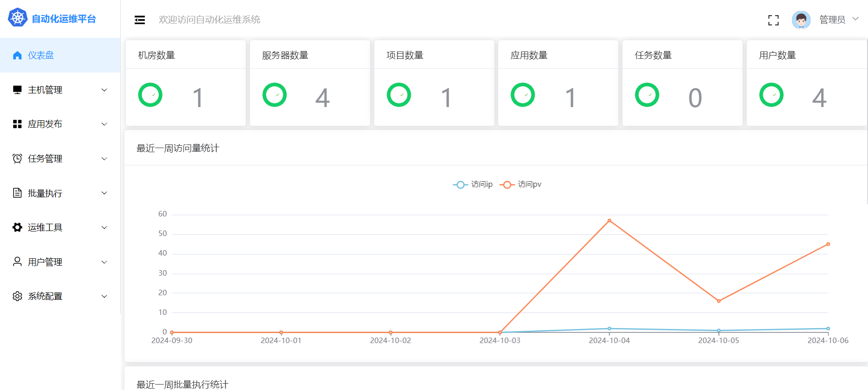Click the green circle in 任务数量 card
Screen dimensions: 868x390
(x=647, y=95)
